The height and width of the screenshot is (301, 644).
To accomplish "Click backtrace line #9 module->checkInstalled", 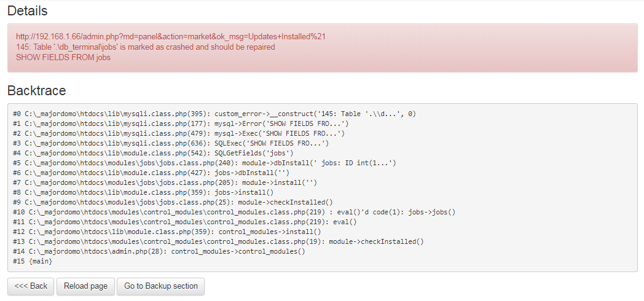I will click(x=173, y=202).
